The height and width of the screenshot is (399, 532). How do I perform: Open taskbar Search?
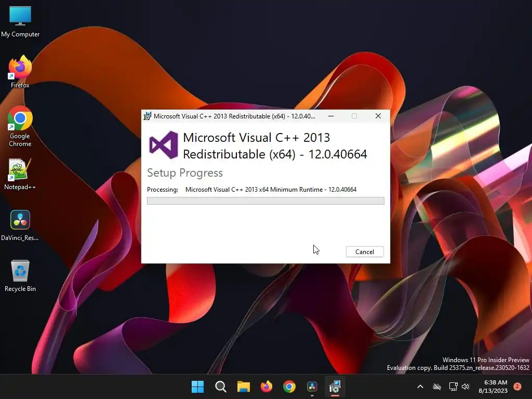(x=220, y=387)
